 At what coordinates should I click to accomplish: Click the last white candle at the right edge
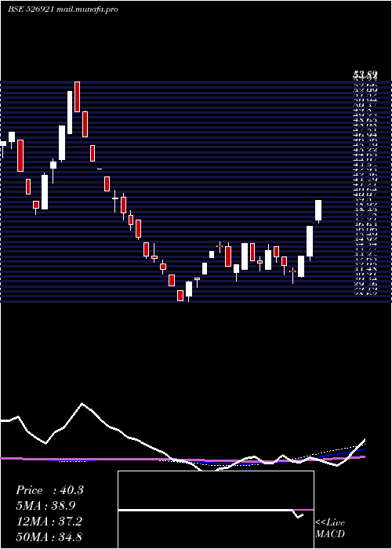tap(318, 211)
